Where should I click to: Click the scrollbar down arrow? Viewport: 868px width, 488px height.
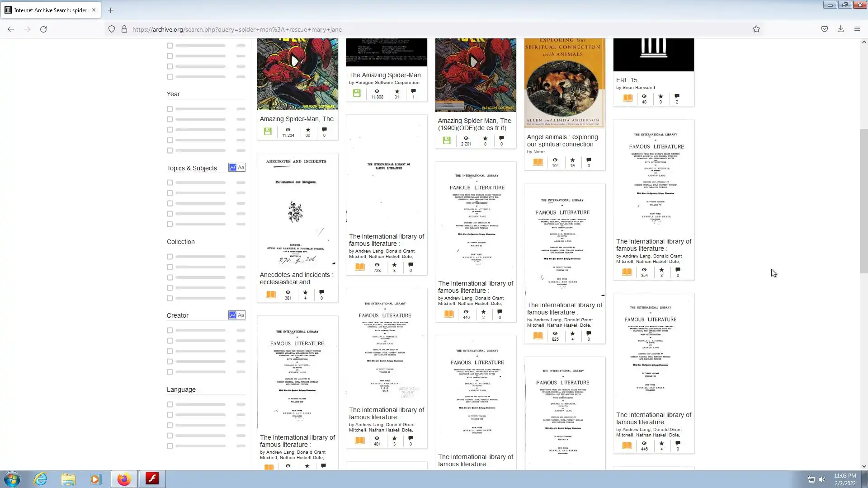click(864, 466)
